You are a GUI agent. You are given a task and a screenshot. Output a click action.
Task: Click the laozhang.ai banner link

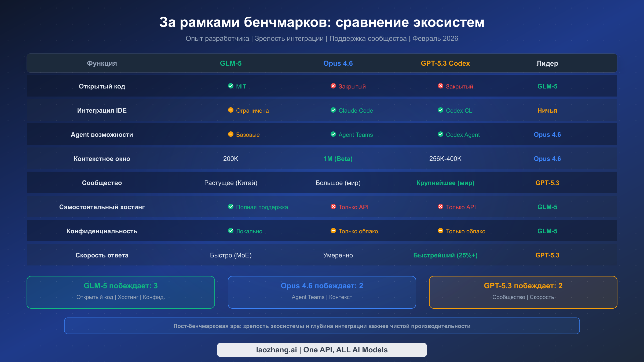322,350
